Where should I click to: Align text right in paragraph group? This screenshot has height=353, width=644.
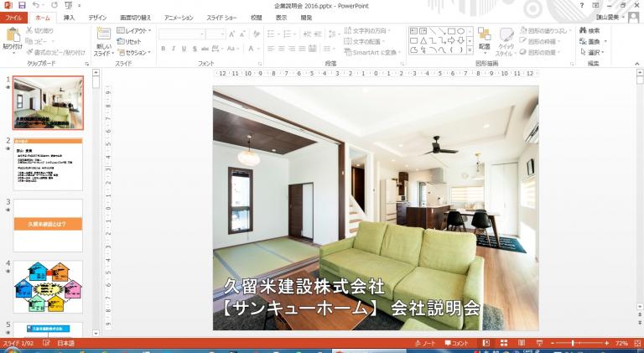click(292, 49)
